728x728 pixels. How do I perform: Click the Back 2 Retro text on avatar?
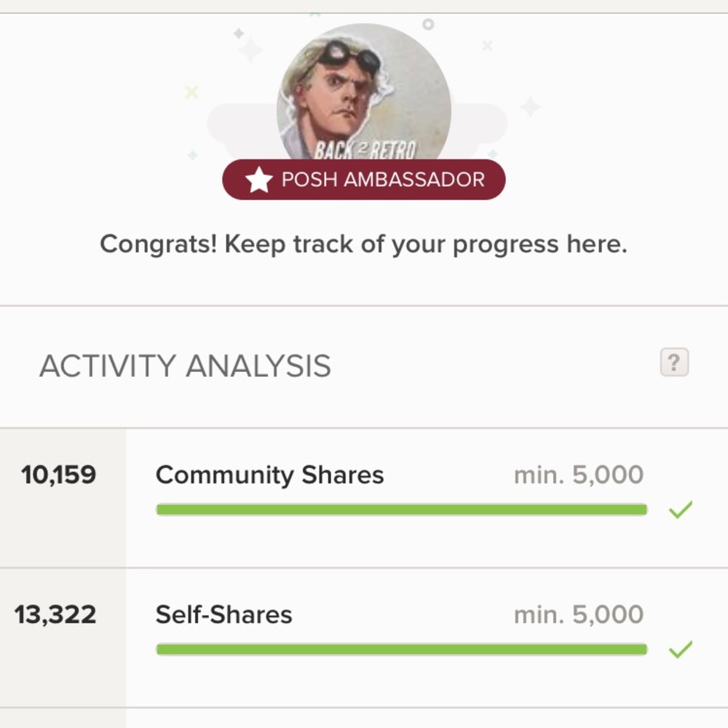point(365,151)
